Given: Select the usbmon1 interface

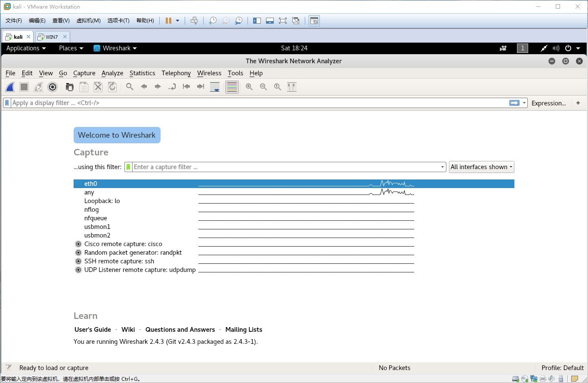Looking at the screenshot, I should click(x=294, y=227).
